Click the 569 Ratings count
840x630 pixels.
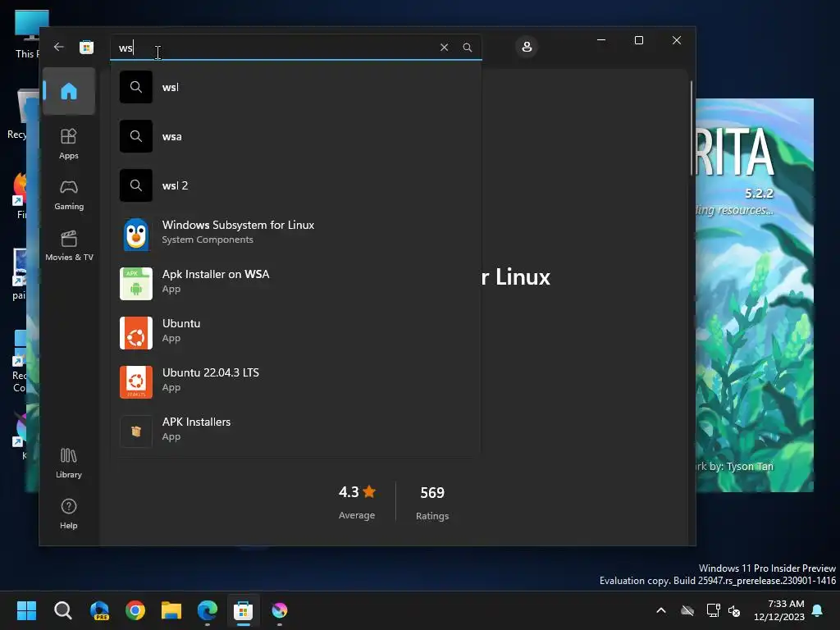pos(432,503)
